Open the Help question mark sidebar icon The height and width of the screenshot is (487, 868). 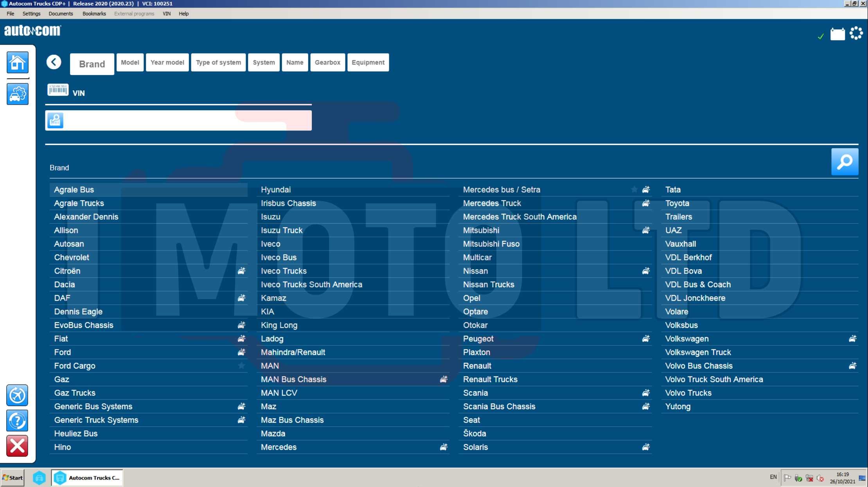pyautogui.click(x=17, y=421)
